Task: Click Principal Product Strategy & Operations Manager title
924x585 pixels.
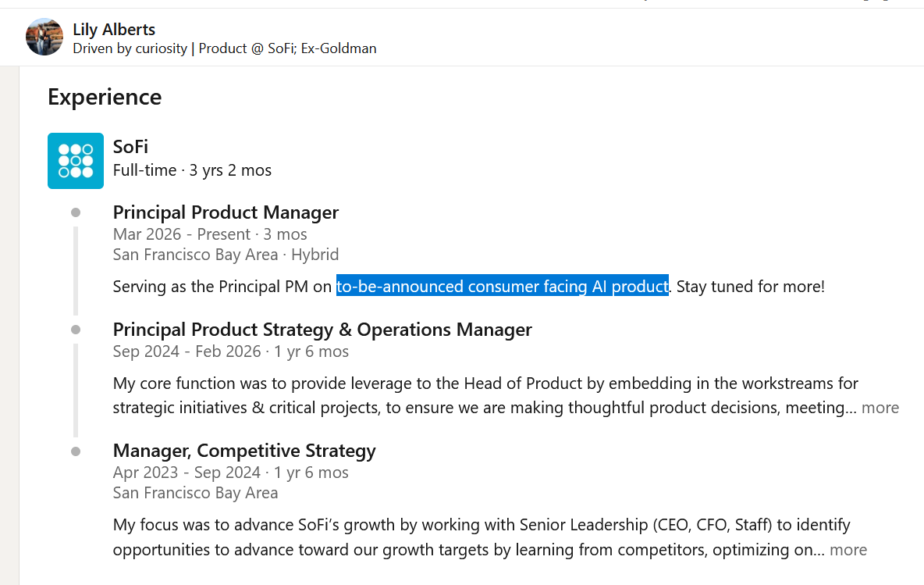Action: point(322,329)
